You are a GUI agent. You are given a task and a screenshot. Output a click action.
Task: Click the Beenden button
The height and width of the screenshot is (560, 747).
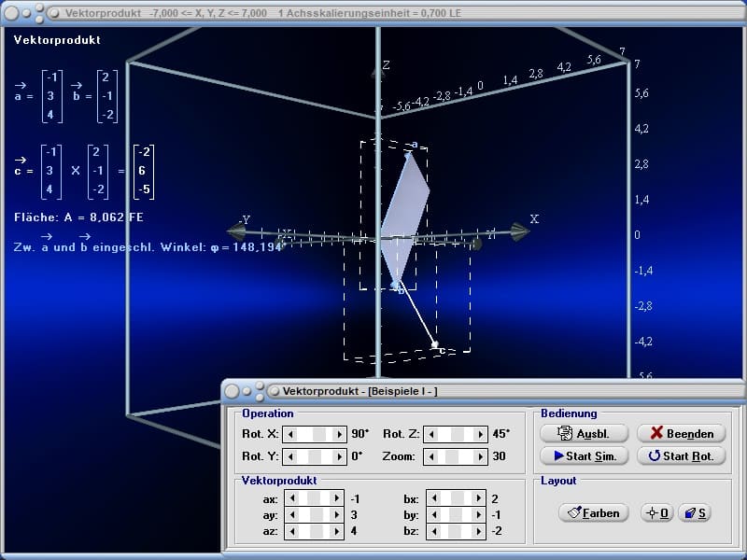coord(682,433)
